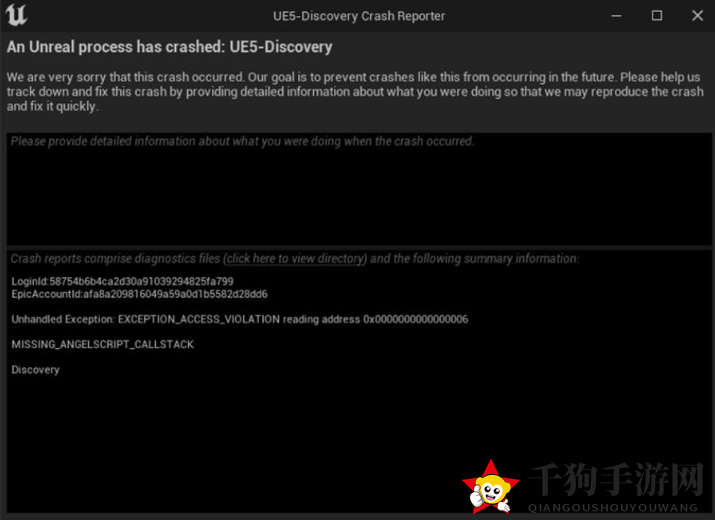This screenshot has height=520, width=715.
Task: Click the 'Discovery' module line
Action: coord(36,370)
